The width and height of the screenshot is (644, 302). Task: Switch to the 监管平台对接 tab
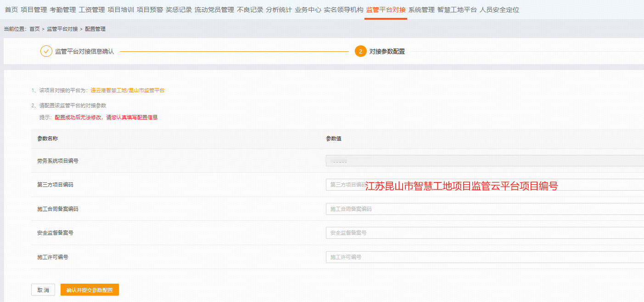pyautogui.click(x=386, y=10)
